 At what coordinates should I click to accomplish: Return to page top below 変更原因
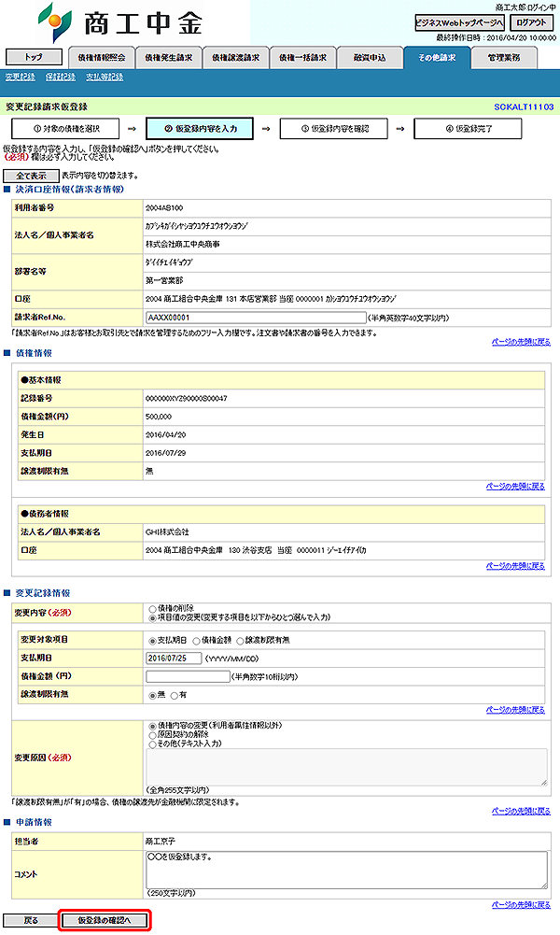[522, 811]
